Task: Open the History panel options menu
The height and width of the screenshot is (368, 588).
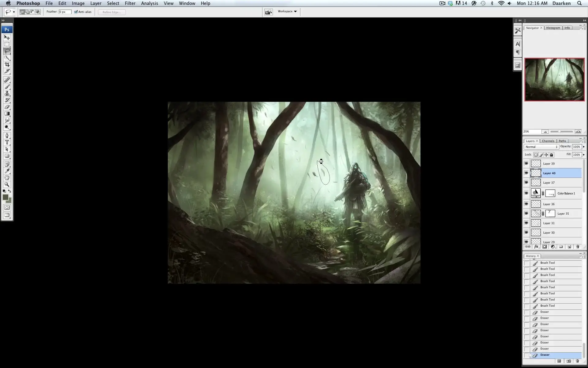Action: click(584, 257)
